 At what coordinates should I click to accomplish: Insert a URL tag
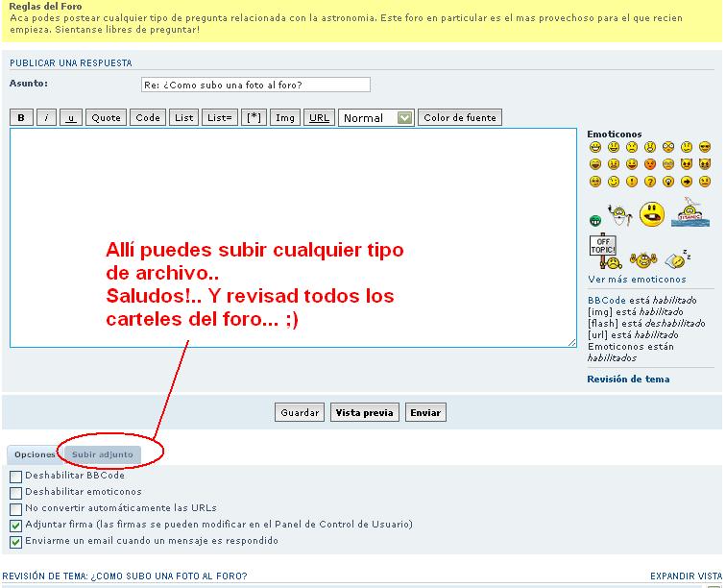319,117
